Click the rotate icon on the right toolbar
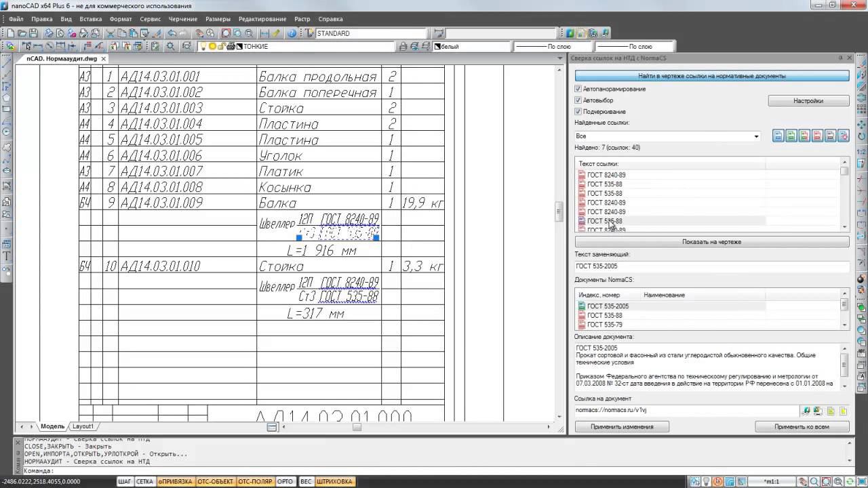The width and height of the screenshot is (868, 488). click(x=862, y=136)
